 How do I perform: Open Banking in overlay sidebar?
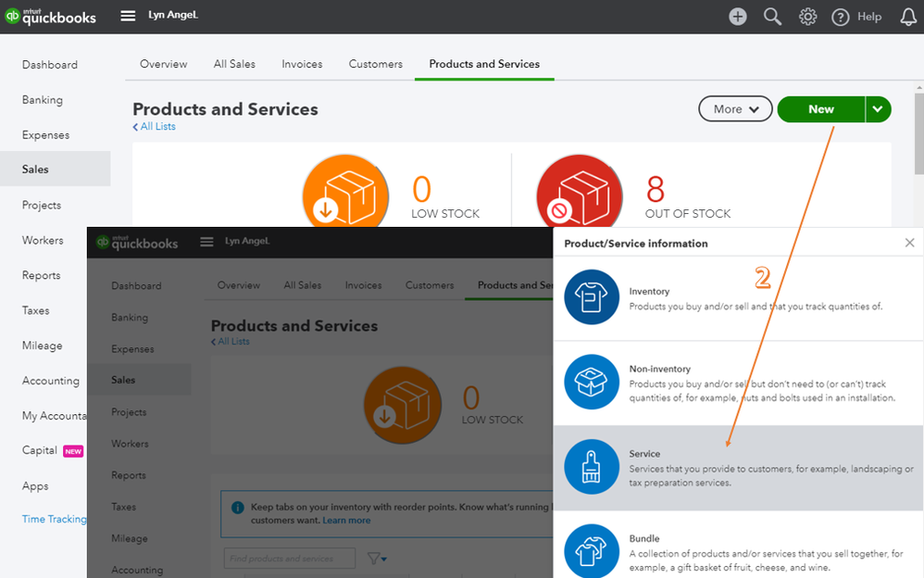coord(130,318)
